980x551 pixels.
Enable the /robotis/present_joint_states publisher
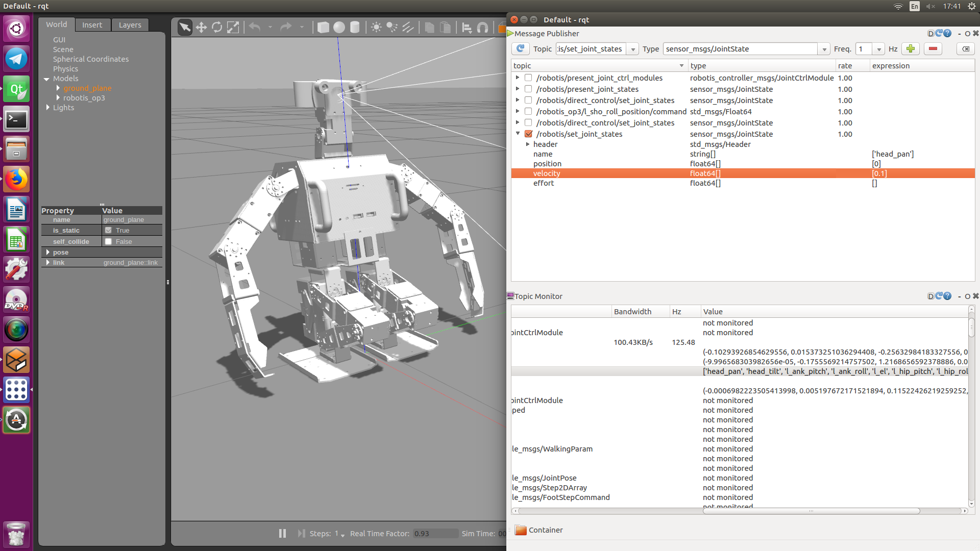528,89
